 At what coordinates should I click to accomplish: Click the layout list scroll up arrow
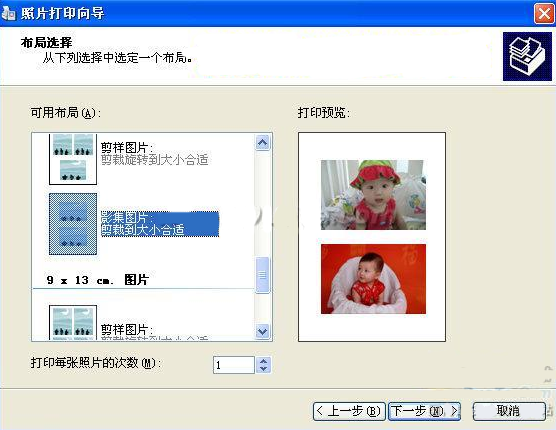click(262, 143)
